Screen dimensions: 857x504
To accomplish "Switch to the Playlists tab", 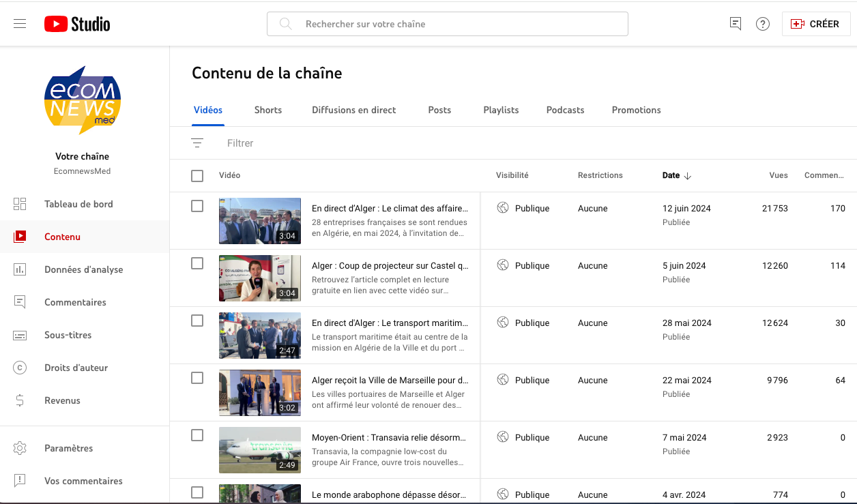I will pos(501,110).
